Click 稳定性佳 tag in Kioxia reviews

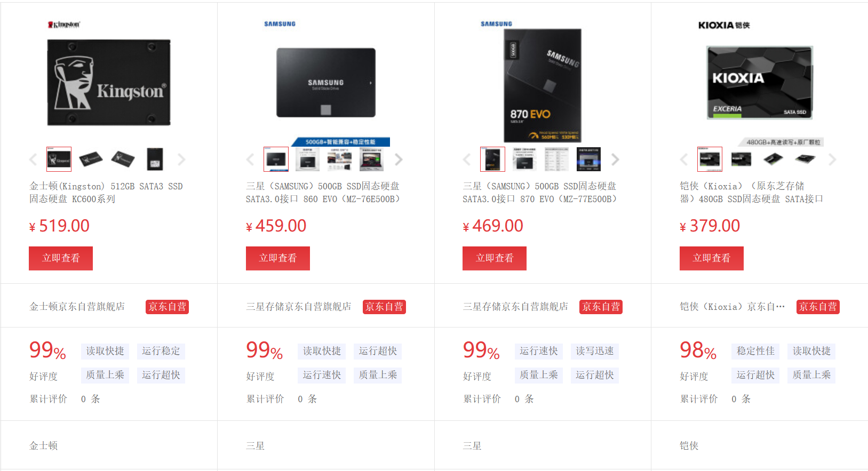[755, 351]
